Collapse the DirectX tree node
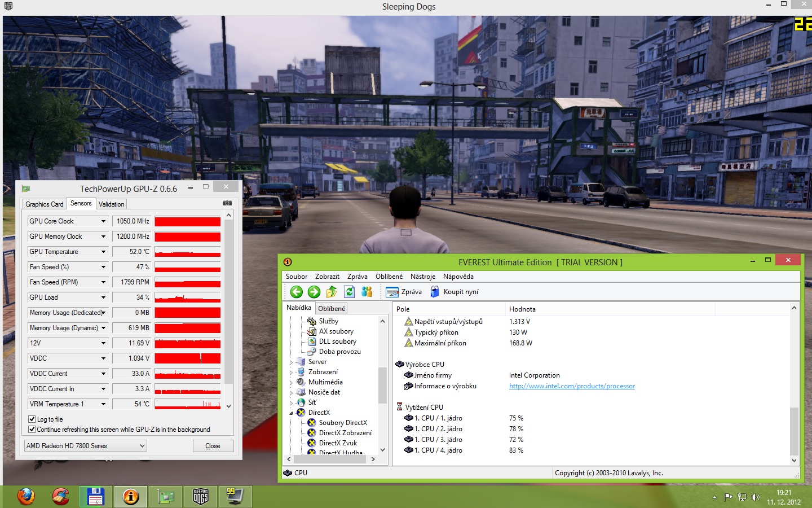The height and width of the screenshot is (508, 812). 292,413
